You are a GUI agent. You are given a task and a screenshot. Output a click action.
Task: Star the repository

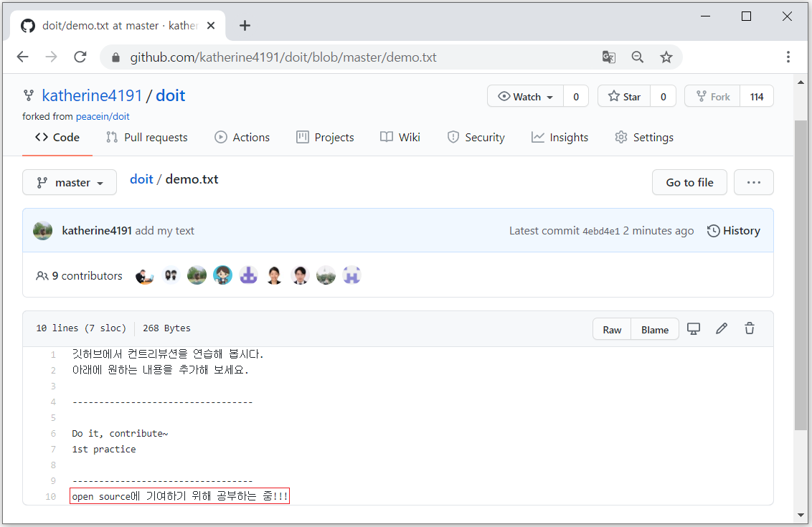pyautogui.click(x=624, y=97)
